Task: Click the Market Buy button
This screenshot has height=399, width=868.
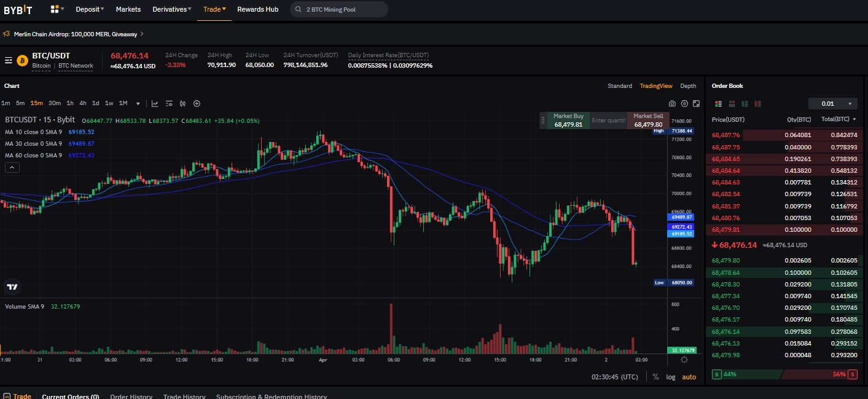Action: [568, 120]
